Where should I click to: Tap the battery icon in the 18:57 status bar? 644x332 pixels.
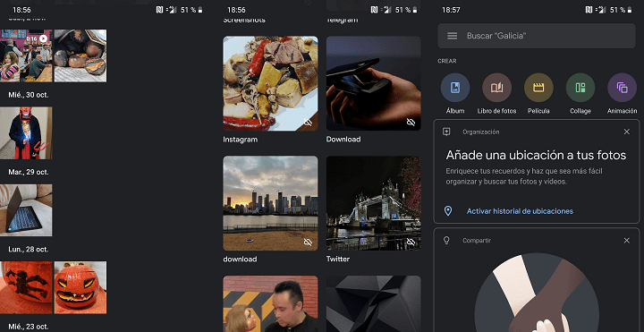pos(630,10)
